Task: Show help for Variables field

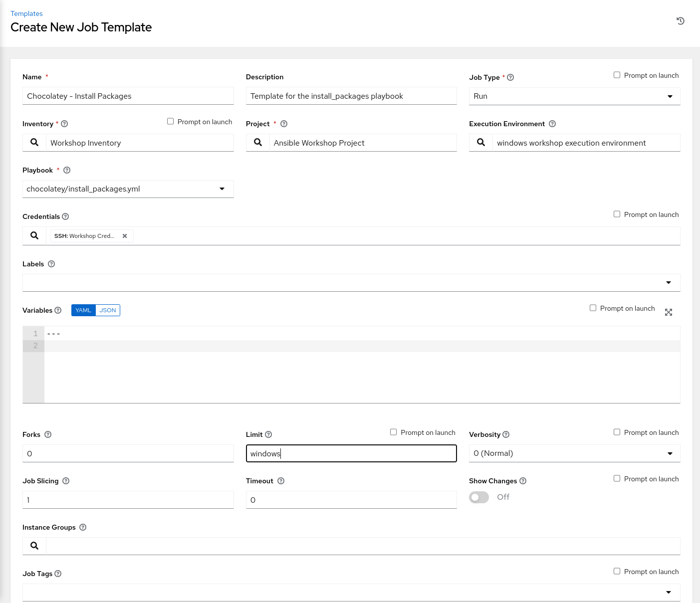Action: pos(58,310)
